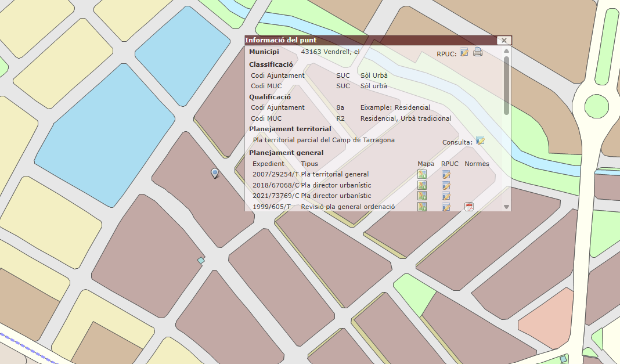The width and height of the screenshot is (620, 364).
Task: Open RPUC icon for expedient 2007/29254/T
Action: pos(446,175)
